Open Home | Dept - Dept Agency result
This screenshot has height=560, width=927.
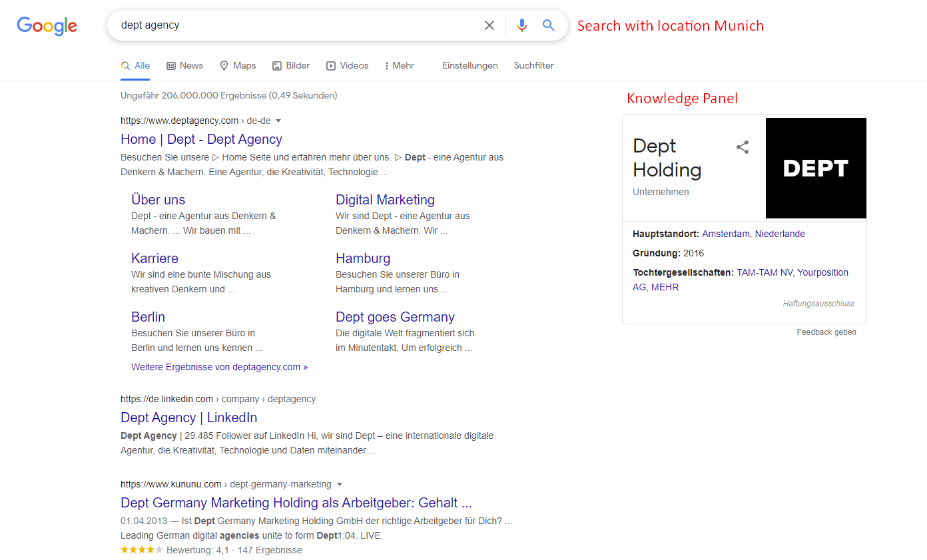point(201,139)
